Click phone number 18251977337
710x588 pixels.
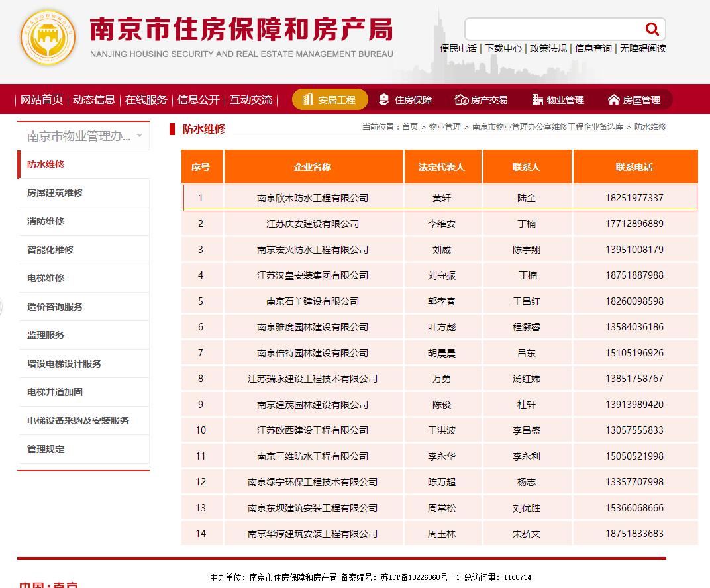[x=634, y=198]
